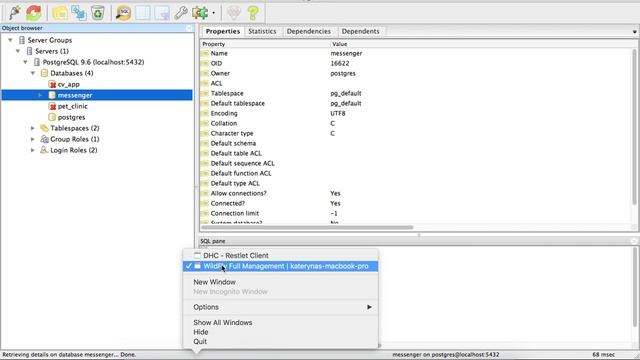Collapse the PostgreSQL 9.6 server arrow
This screenshot has height=360, width=640.
(25, 62)
